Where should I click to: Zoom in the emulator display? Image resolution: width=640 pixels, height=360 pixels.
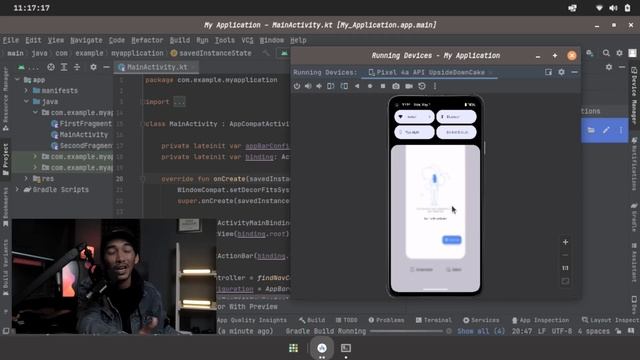click(x=565, y=242)
